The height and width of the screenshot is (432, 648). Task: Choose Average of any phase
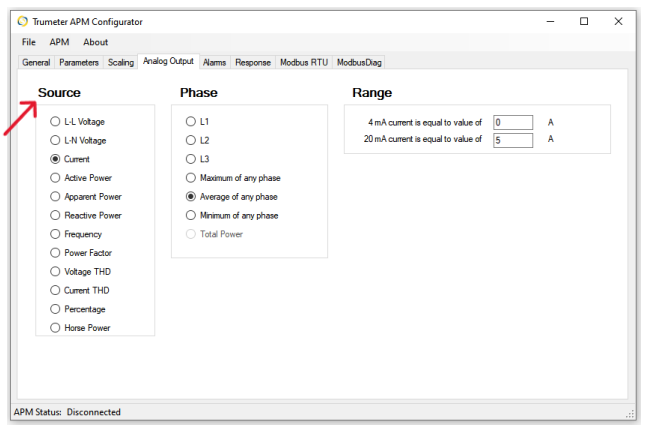tap(232, 197)
